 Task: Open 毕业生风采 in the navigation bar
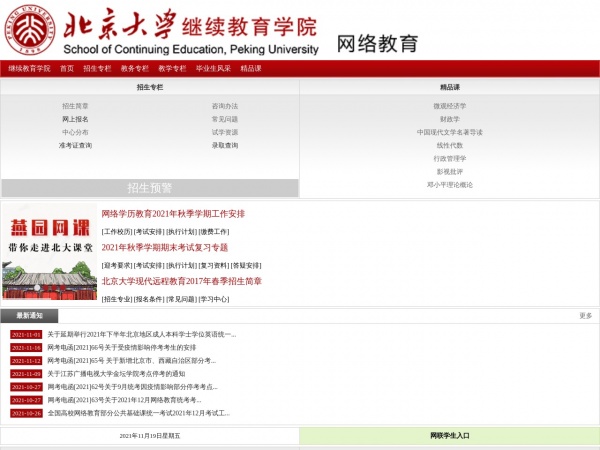click(x=214, y=68)
